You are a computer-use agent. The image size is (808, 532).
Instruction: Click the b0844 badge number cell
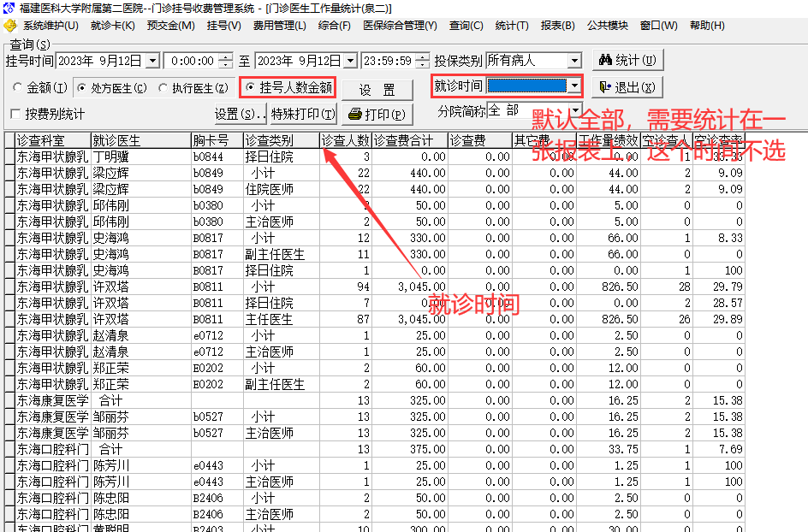[x=217, y=157]
